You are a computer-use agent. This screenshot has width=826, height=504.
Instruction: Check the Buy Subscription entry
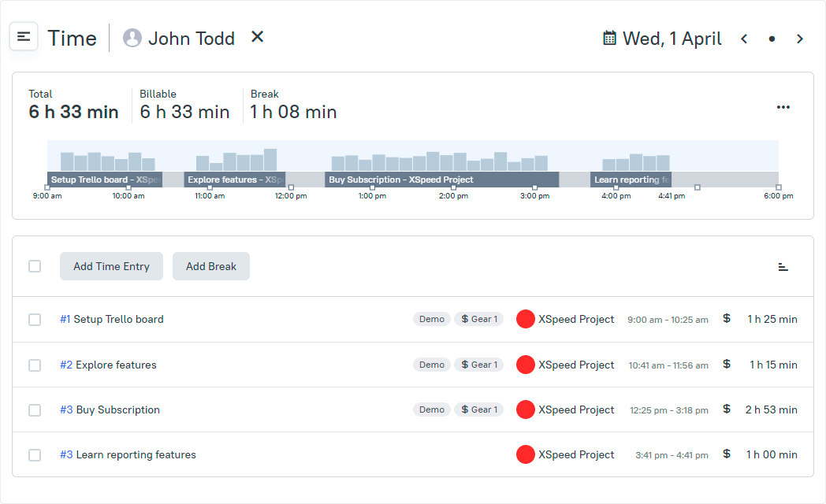pyautogui.click(x=35, y=409)
